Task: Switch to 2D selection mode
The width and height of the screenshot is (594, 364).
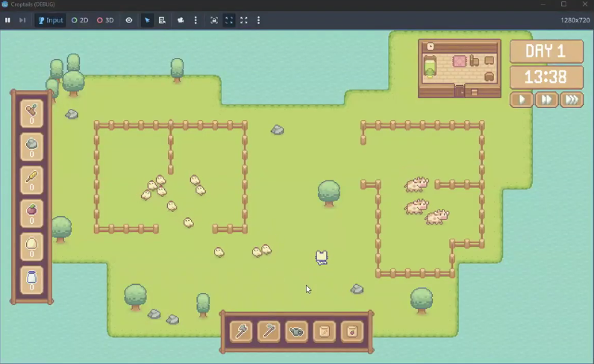Action: coord(80,20)
